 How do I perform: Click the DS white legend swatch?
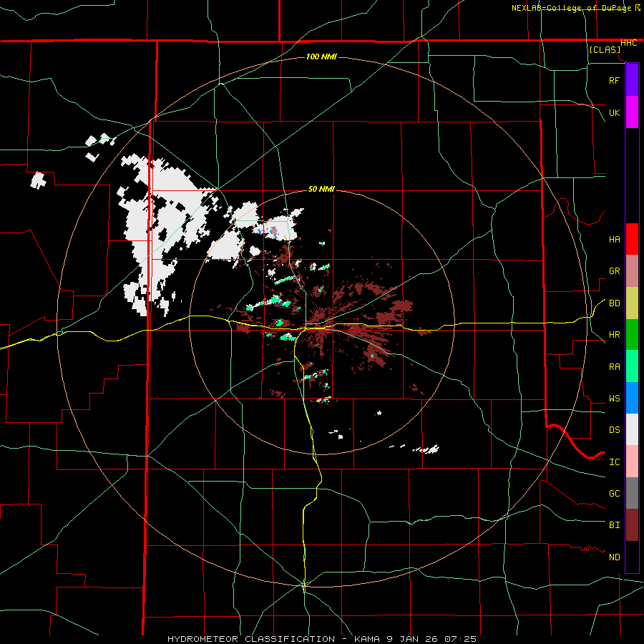pos(632,429)
